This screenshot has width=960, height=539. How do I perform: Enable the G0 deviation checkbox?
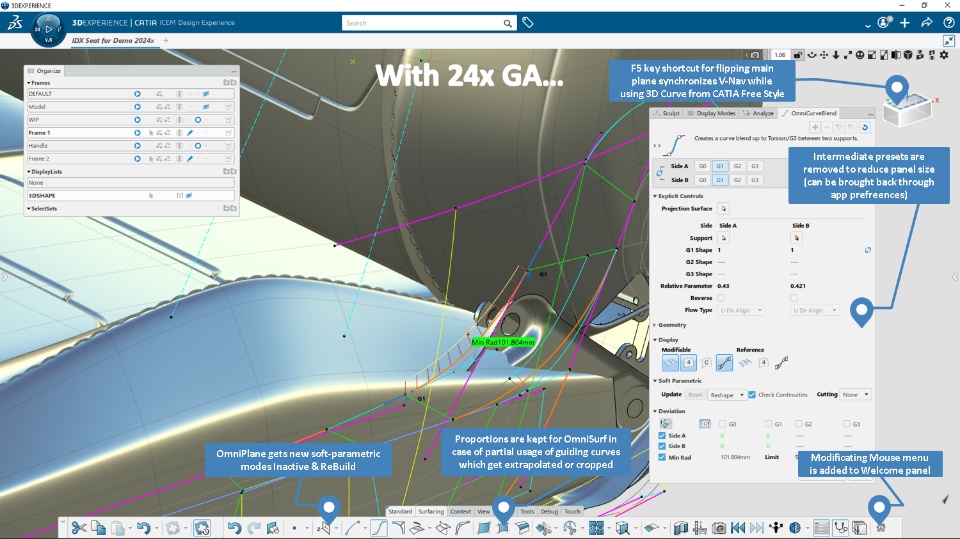tap(722, 424)
